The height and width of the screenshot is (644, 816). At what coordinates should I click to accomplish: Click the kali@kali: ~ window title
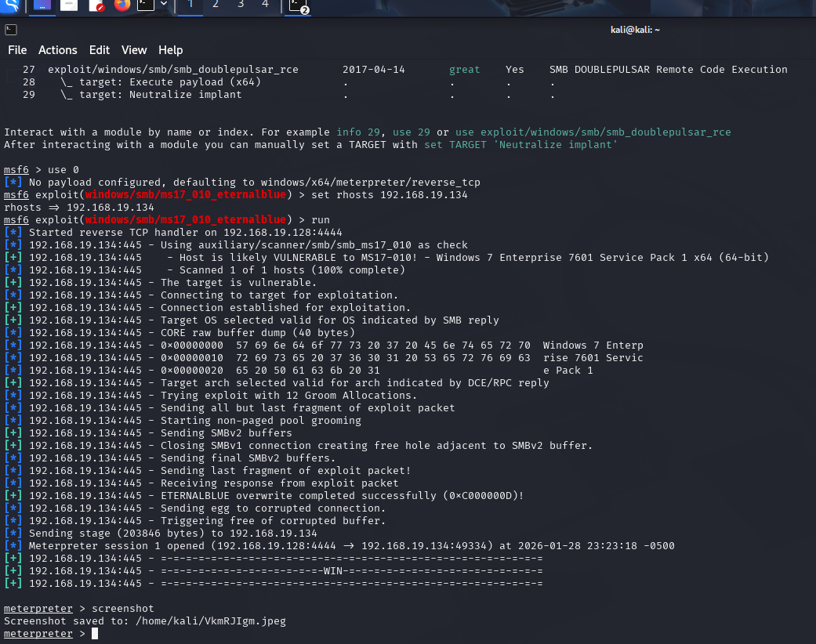pos(635,30)
